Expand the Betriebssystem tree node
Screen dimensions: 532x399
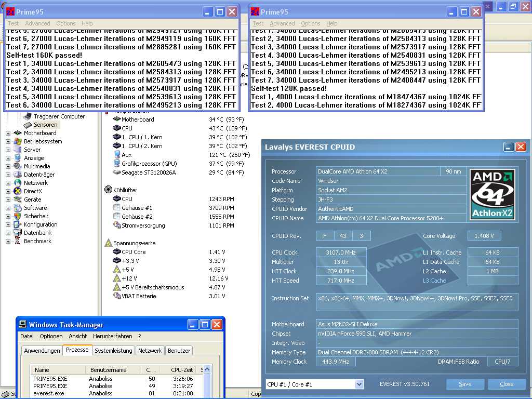pos(8,141)
